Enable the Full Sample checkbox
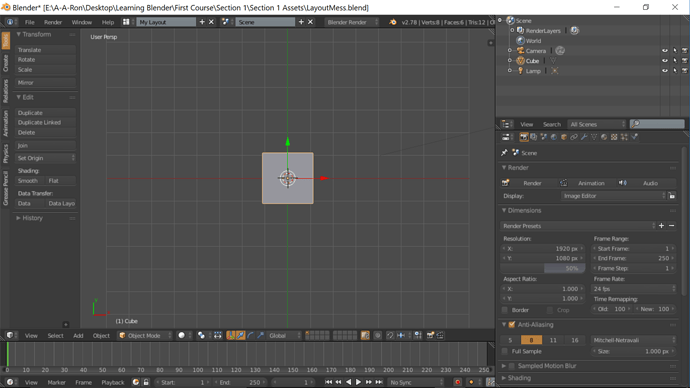690x388 pixels. tap(505, 351)
